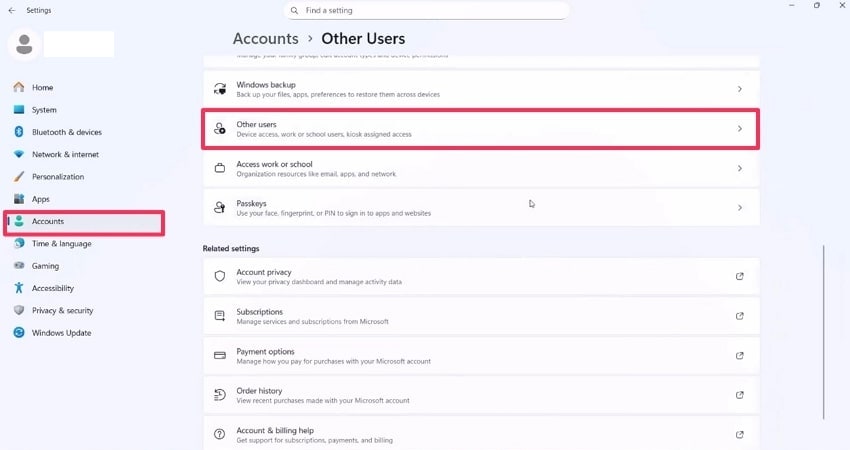
Task: Click the Payment options card icon
Action: pyautogui.click(x=220, y=355)
